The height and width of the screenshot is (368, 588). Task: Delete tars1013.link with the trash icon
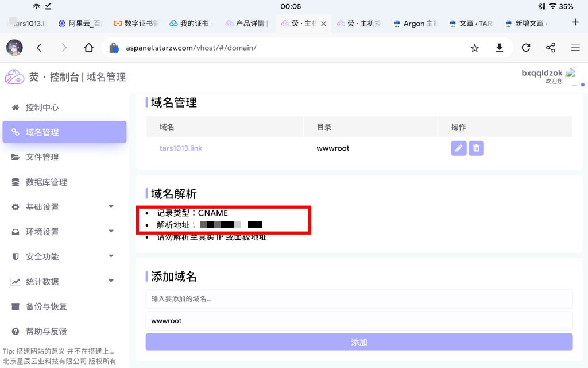pyautogui.click(x=476, y=148)
